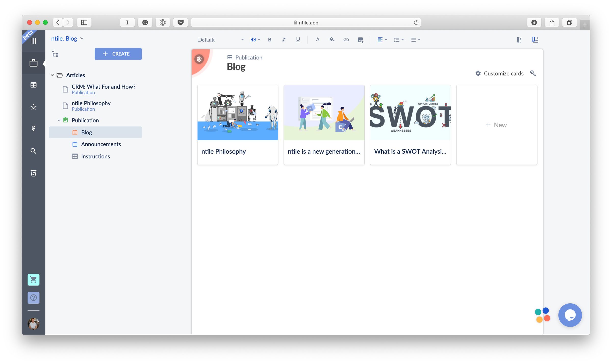The image size is (612, 364).
Task: Click the Pocket extension icon
Action: coord(181,22)
